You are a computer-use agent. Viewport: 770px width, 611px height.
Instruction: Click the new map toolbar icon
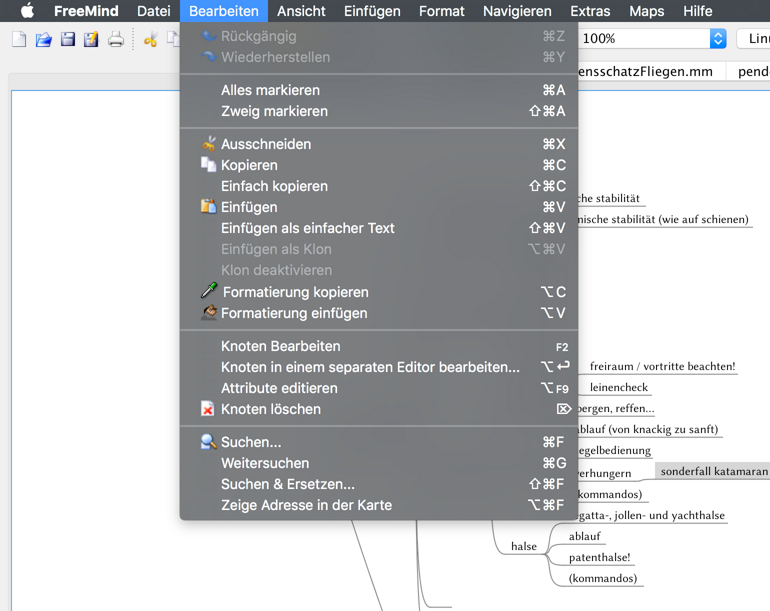[x=19, y=39]
